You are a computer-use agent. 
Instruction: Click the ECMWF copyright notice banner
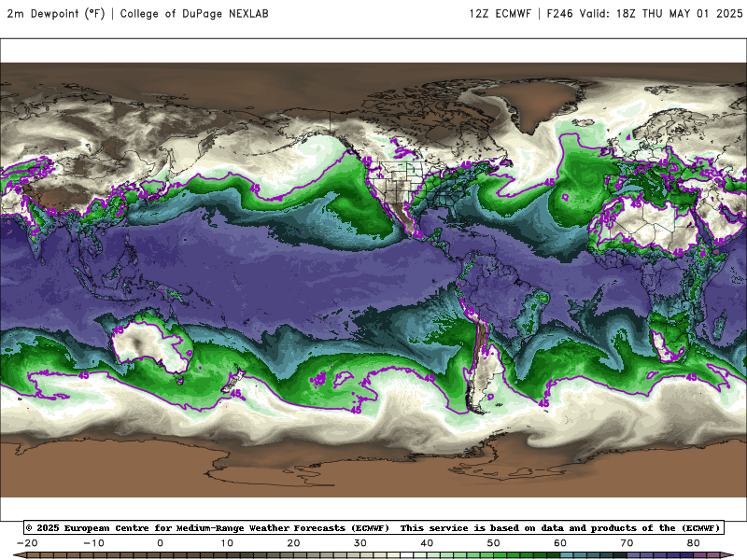tap(373, 527)
